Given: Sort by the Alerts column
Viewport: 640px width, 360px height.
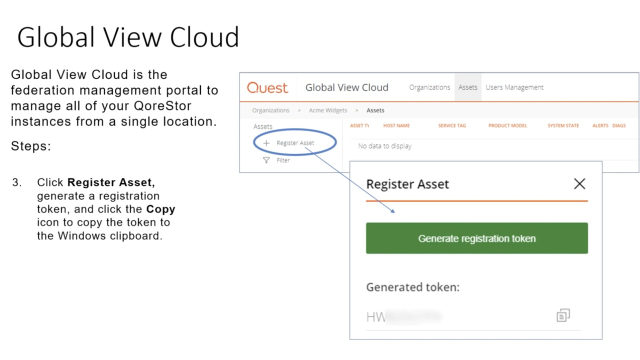Looking at the screenshot, I should (x=600, y=126).
